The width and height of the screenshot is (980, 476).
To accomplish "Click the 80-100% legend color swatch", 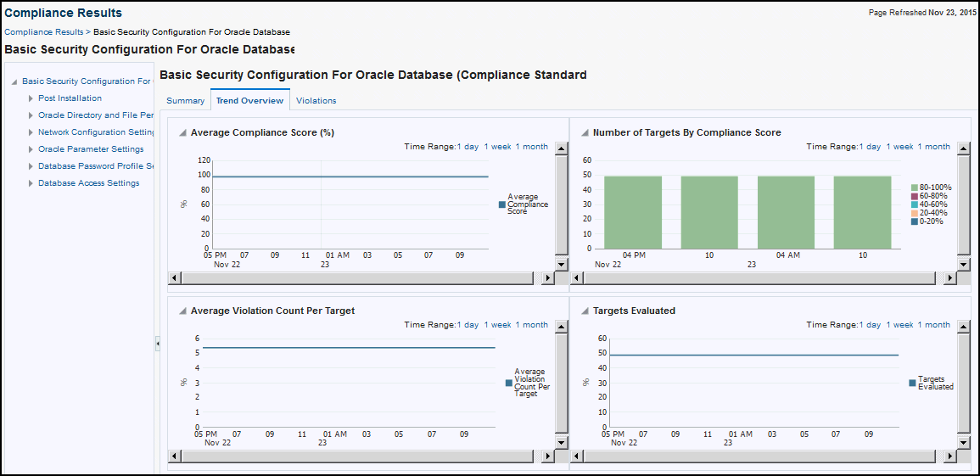I will (x=915, y=188).
